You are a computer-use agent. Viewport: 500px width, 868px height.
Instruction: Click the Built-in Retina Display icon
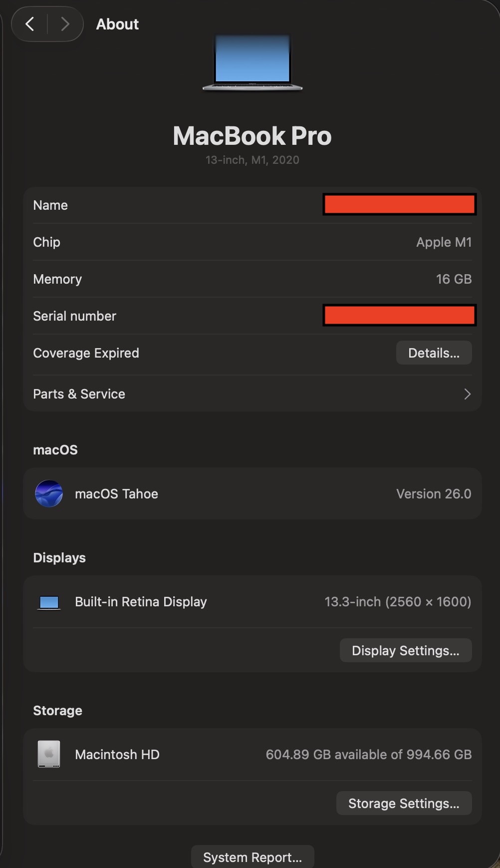(x=49, y=602)
